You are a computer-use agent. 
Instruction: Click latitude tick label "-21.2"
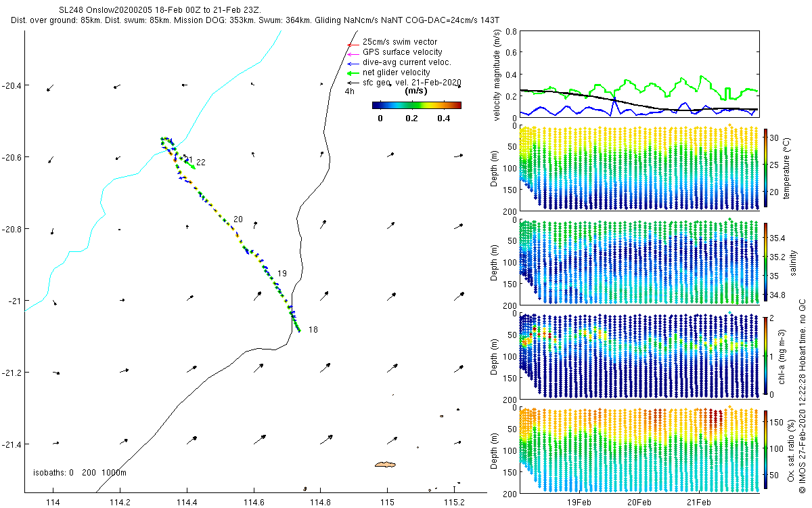point(12,373)
